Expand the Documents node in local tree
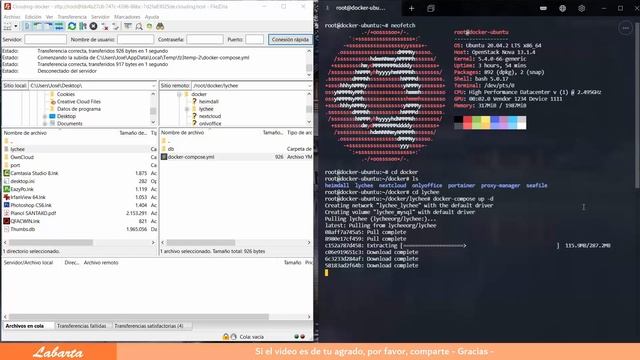 (x=45, y=123)
